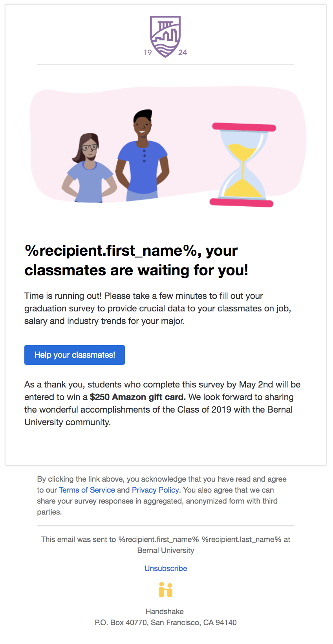Click the Bernal University shield logo

[x=165, y=36]
